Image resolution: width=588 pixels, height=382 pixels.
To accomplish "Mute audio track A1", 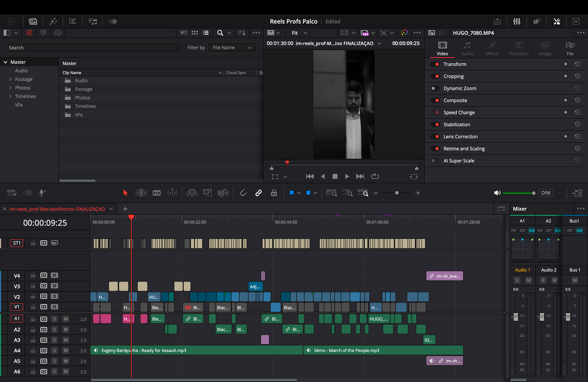I will click(x=66, y=319).
